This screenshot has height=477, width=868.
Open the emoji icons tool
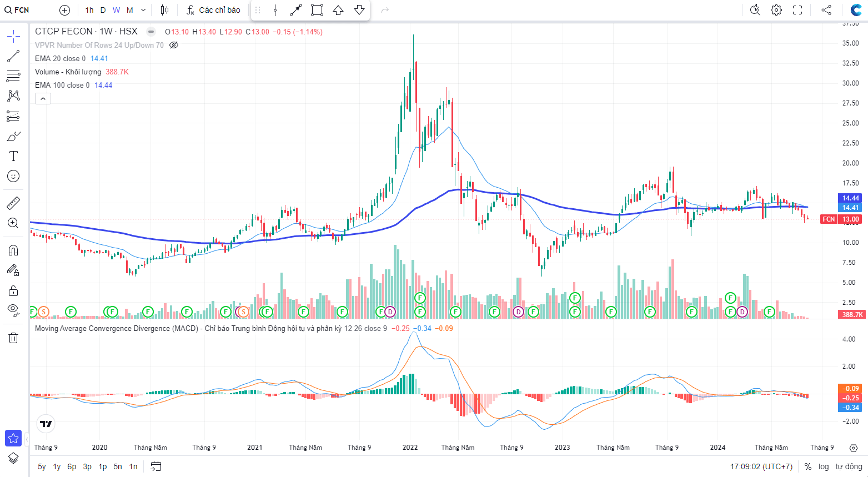click(13, 176)
